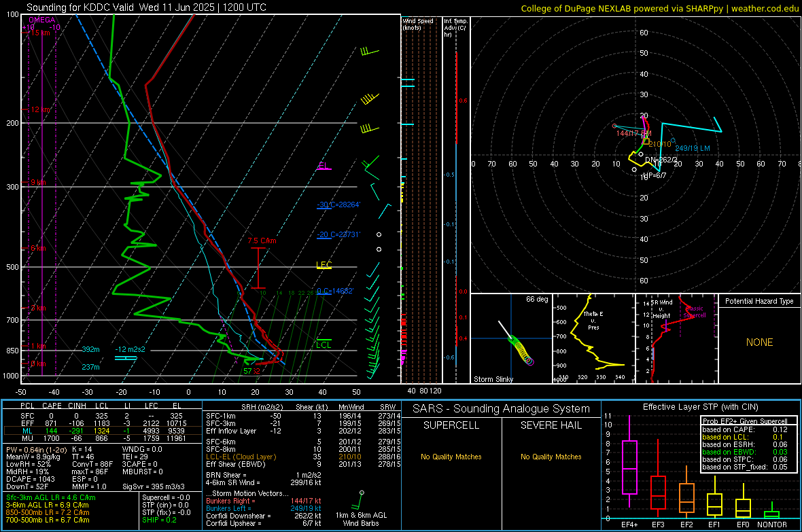Click the 'DownT = 52F' value
This screenshot has height=532, width=802.
27,486
